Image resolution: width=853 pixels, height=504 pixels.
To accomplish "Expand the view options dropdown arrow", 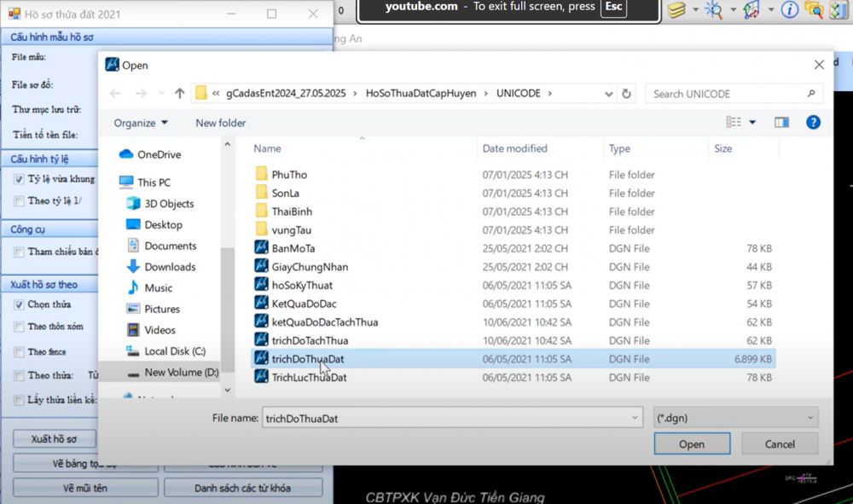I will tap(752, 123).
